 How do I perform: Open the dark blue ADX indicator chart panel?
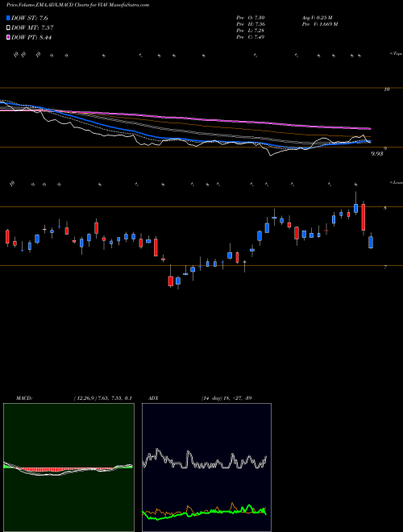(206, 468)
